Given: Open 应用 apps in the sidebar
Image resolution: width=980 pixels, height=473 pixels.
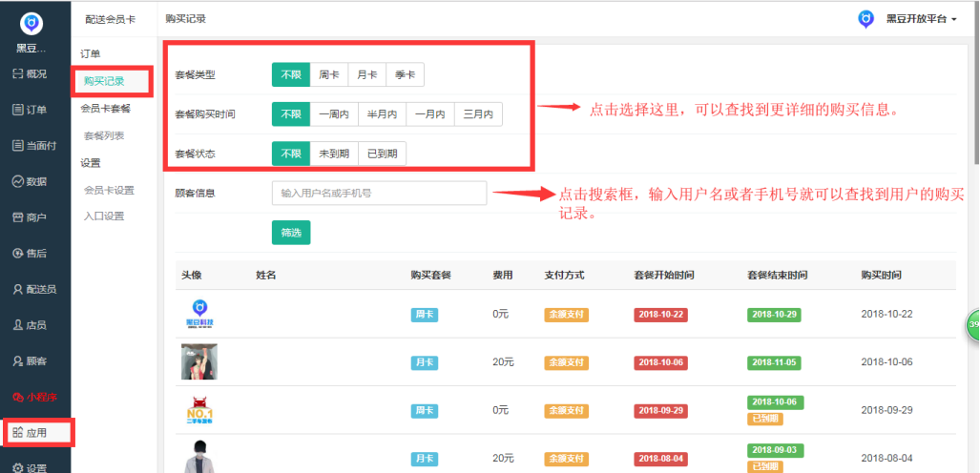Looking at the screenshot, I should point(37,432).
